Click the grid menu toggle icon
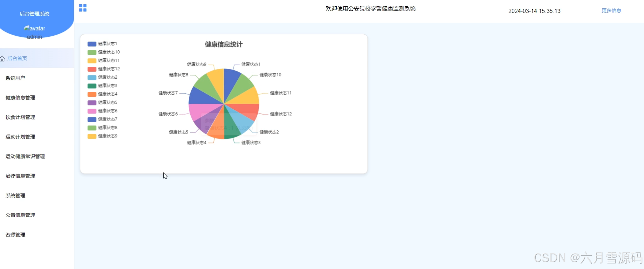 click(x=83, y=8)
